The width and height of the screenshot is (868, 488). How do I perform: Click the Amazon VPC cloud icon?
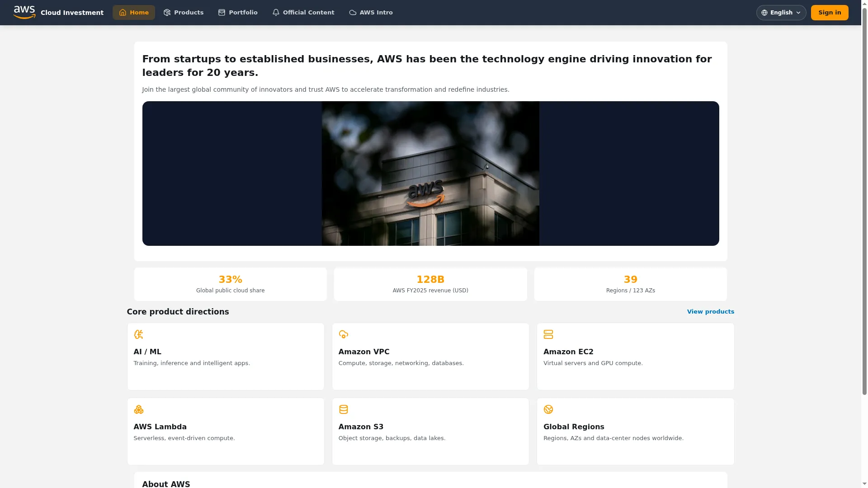coord(344,334)
